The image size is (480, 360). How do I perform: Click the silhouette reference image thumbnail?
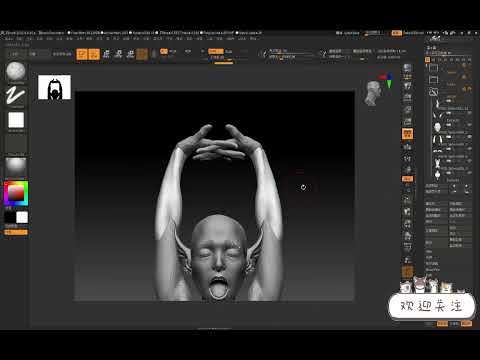(54, 87)
